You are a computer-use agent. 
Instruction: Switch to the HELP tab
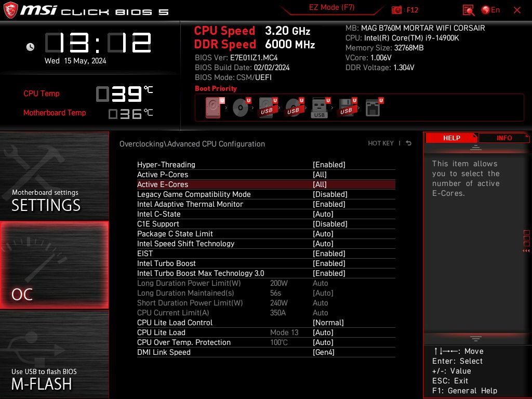pyautogui.click(x=451, y=138)
